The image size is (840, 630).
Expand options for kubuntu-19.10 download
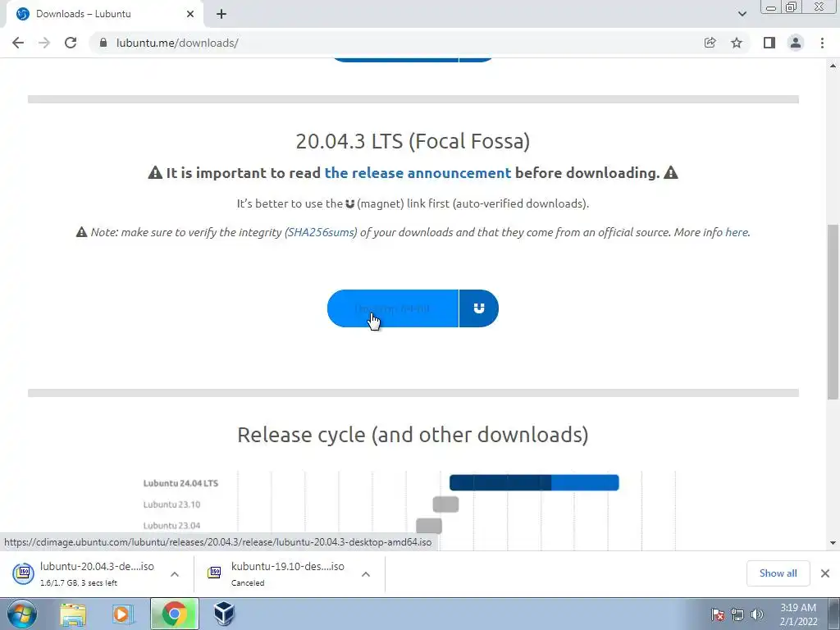pyautogui.click(x=366, y=573)
